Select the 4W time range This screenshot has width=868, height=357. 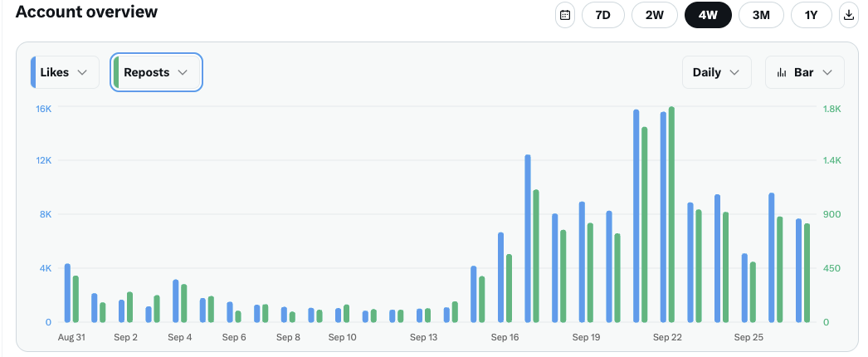coord(708,15)
